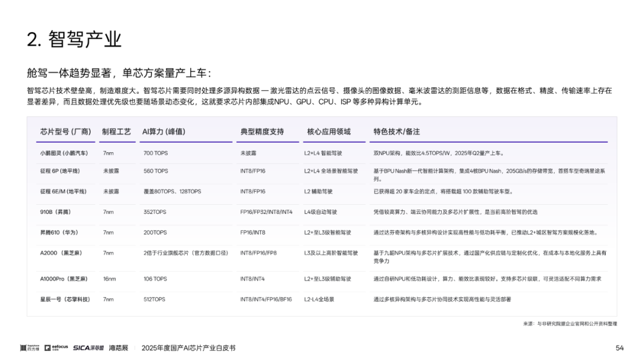The height and width of the screenshot is (363, 644).
Task: Click 'INT8/INT4' precision cell in A1000Pro row
Action: [252, 279]
